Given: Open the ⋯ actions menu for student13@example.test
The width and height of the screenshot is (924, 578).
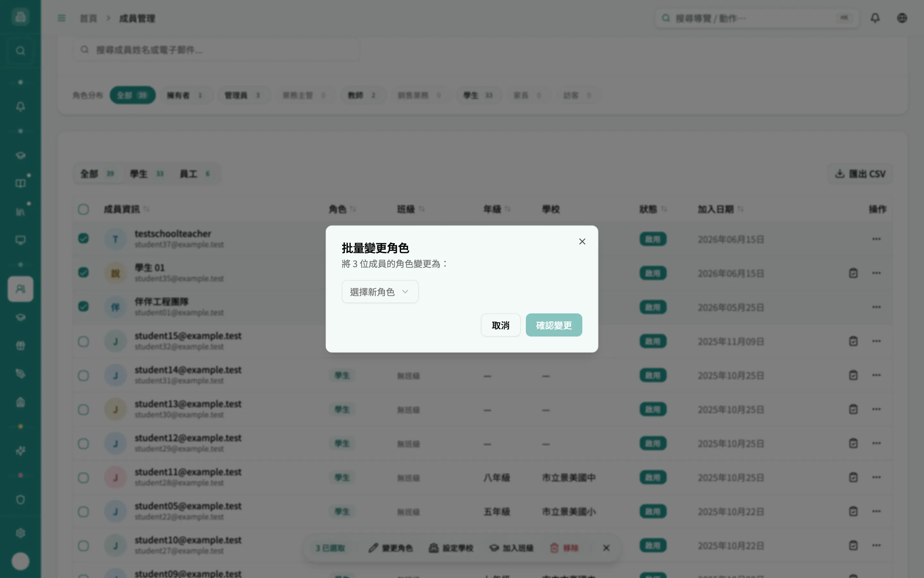Looking at the screenshot, I should click(876, 409).
